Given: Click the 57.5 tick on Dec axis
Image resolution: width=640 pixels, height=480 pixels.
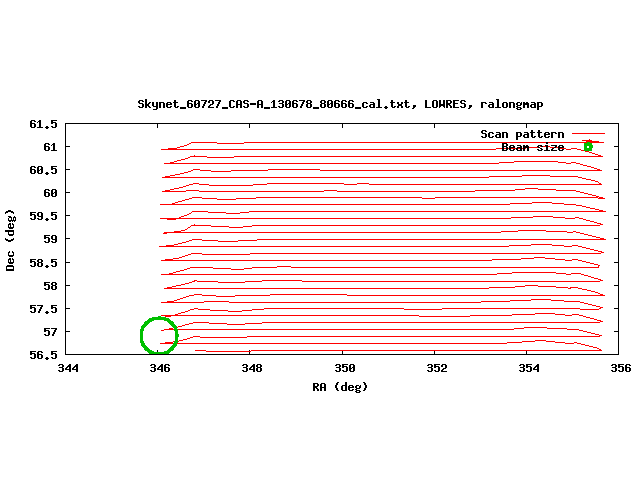Looking at the screenshot, I should pyautogui.click(x=44, y=308).
